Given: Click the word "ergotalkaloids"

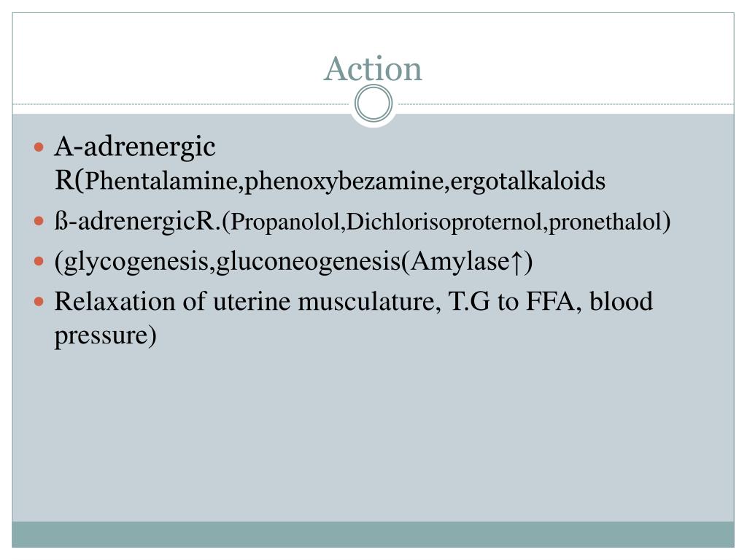Looking at the screenshot, I should pyautogui.click(x=528, y=182).
